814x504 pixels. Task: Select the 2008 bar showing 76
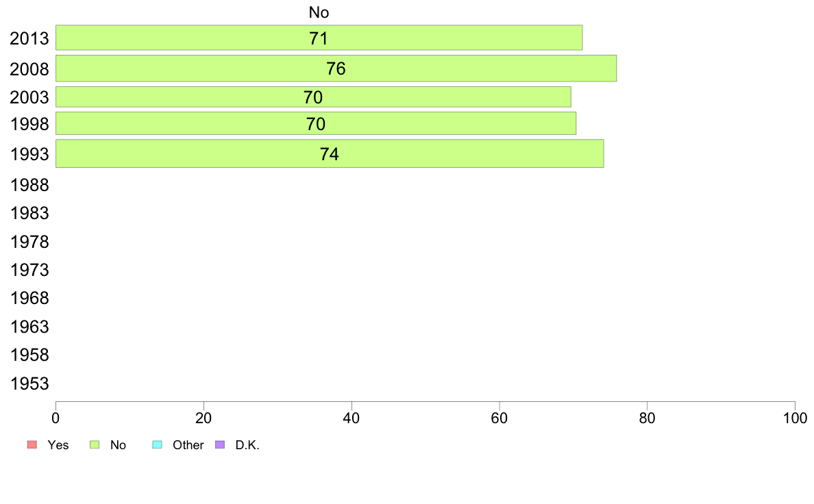pyautogui.click(x=336, y=68)
